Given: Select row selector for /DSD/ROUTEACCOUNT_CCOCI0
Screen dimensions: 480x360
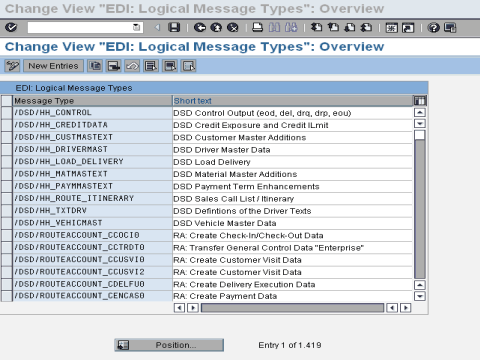Looking at the screenshot, I should (7, 235).
